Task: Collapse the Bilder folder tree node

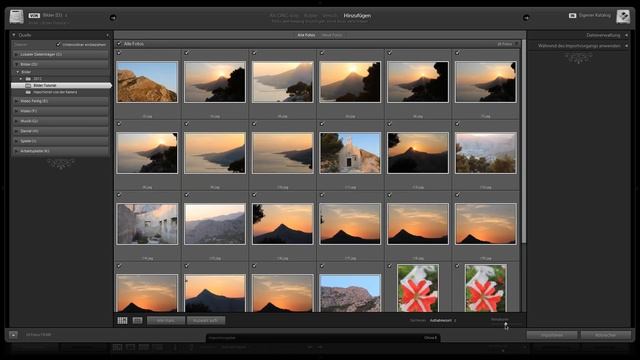Action: (x=18, y=72)
